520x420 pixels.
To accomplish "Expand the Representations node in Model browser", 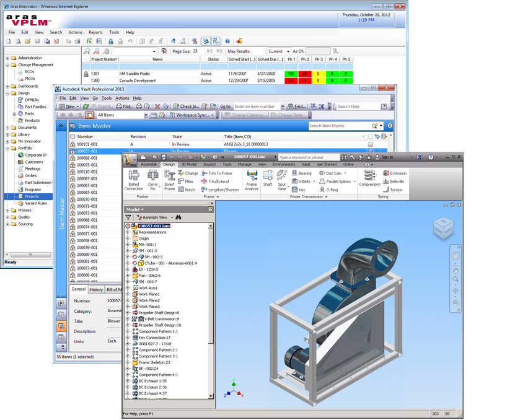I will (x=128, y=232).
